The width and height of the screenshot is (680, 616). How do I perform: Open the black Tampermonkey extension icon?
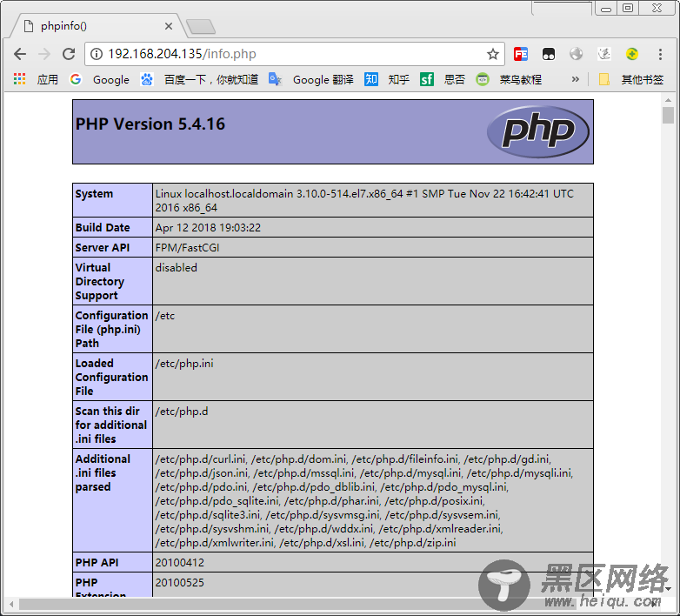point(548,54)
